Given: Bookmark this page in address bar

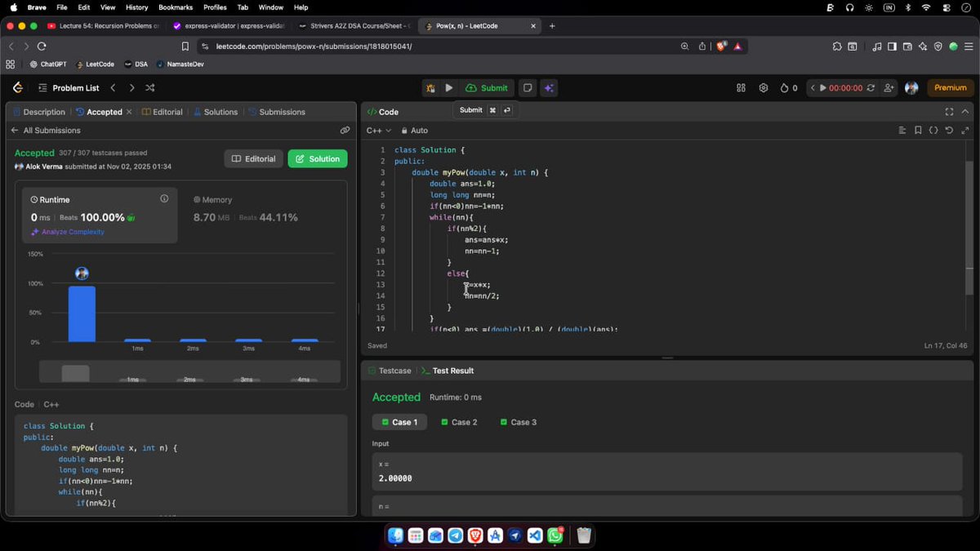Looking at the screenshot, I should click(x=185, y=47).
